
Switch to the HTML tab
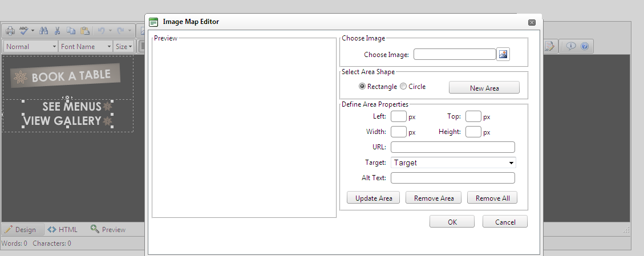[x=62, y=230]
